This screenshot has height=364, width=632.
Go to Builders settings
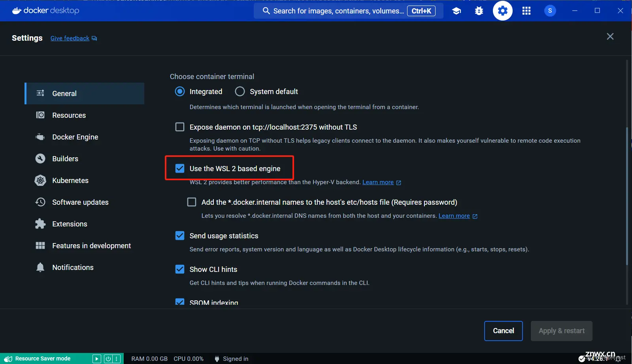click(84, 158)
